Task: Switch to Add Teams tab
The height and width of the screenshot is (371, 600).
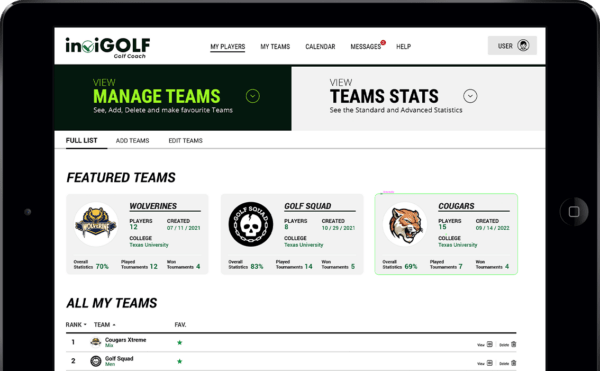Action: [x=132, y=141]
